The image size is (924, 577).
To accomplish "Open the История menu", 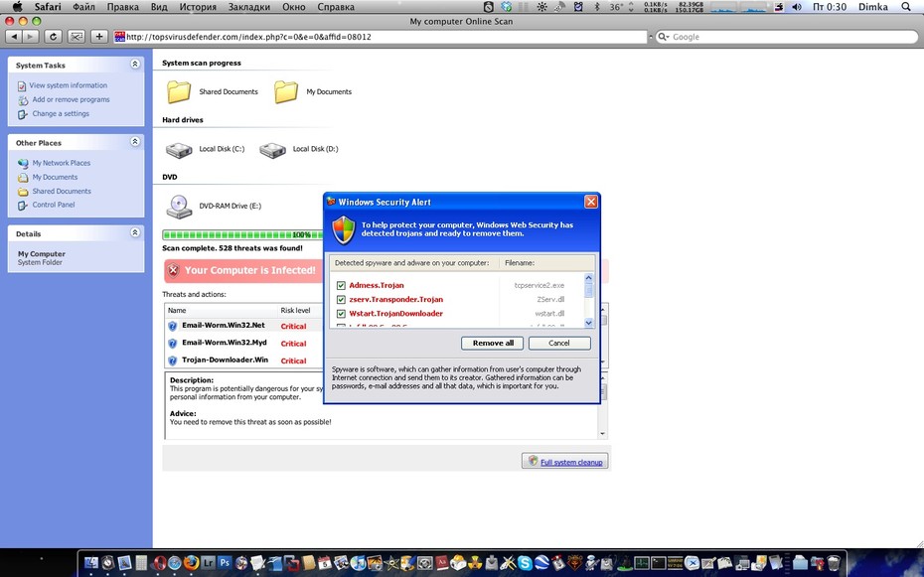I will [198, 7].
